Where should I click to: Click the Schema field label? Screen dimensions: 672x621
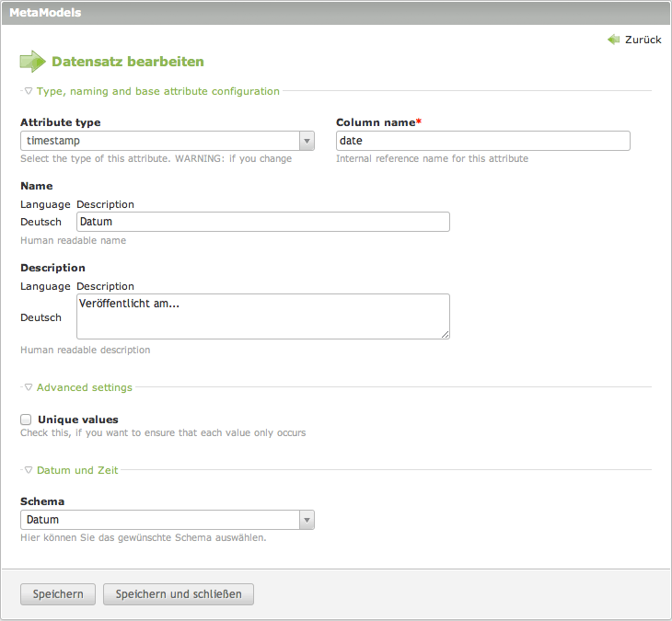pos(42,501)
